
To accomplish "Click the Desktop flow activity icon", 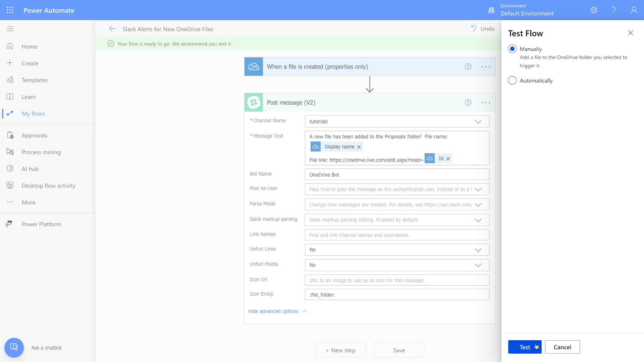I will [10, 185].
